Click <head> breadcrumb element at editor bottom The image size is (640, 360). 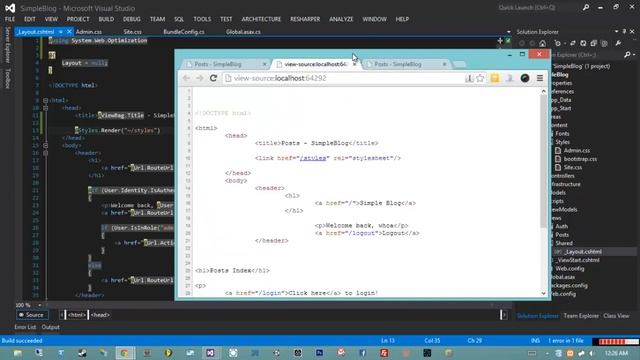100,315
